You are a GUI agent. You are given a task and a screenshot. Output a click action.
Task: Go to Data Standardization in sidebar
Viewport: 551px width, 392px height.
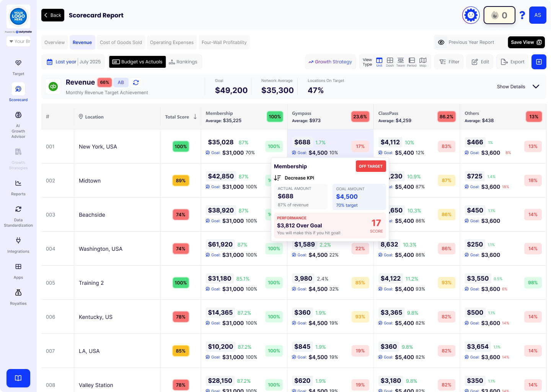pos(18,209)
